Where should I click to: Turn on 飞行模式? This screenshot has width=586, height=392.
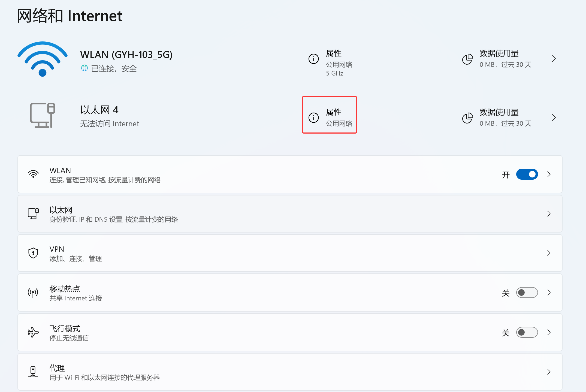527,332
